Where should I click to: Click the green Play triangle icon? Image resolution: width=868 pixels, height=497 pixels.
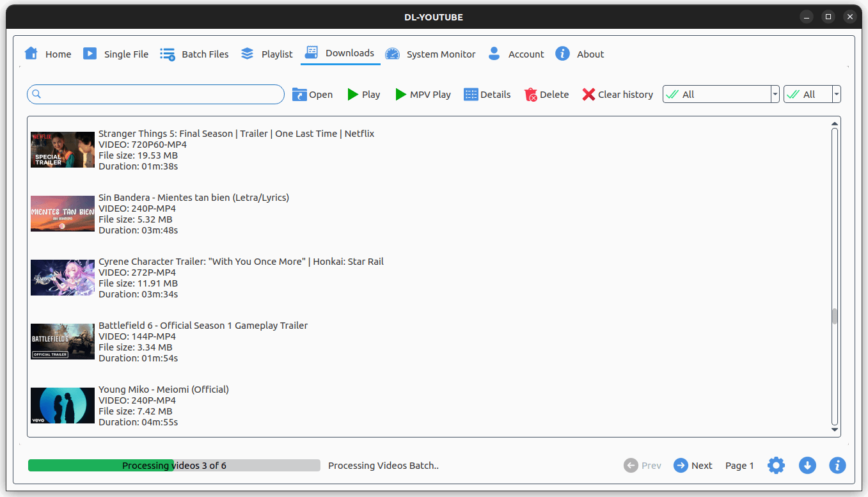pos(353,95)
